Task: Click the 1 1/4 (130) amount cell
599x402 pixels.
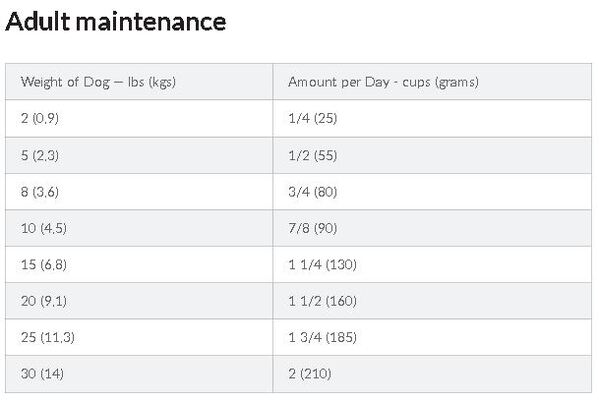Action: click(432, 264)
